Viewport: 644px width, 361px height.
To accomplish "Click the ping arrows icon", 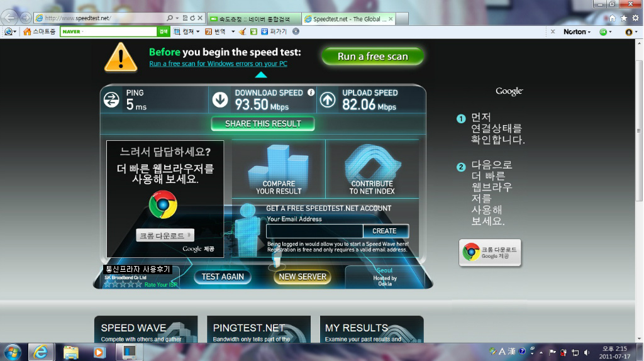I will pos(111,100).
